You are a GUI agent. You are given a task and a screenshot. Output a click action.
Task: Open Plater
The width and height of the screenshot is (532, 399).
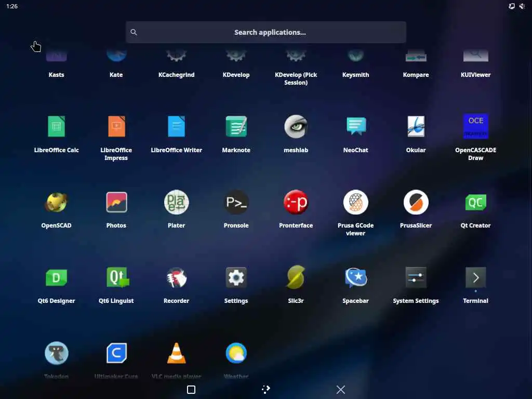point(177,210)
